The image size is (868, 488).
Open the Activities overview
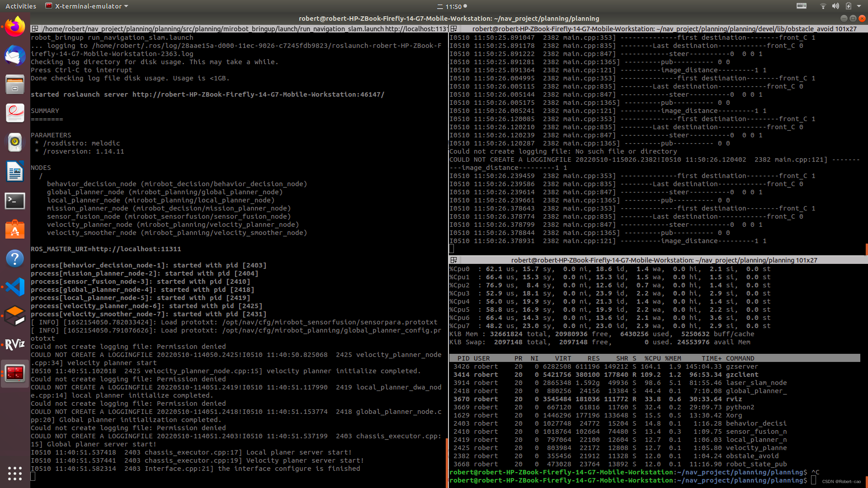point(21,6)
